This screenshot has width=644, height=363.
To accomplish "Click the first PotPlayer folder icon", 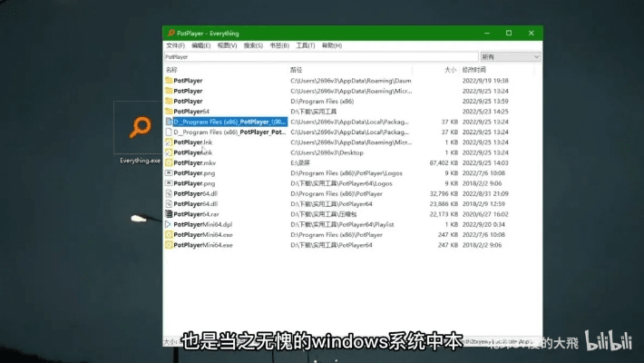I will [169, 81].
